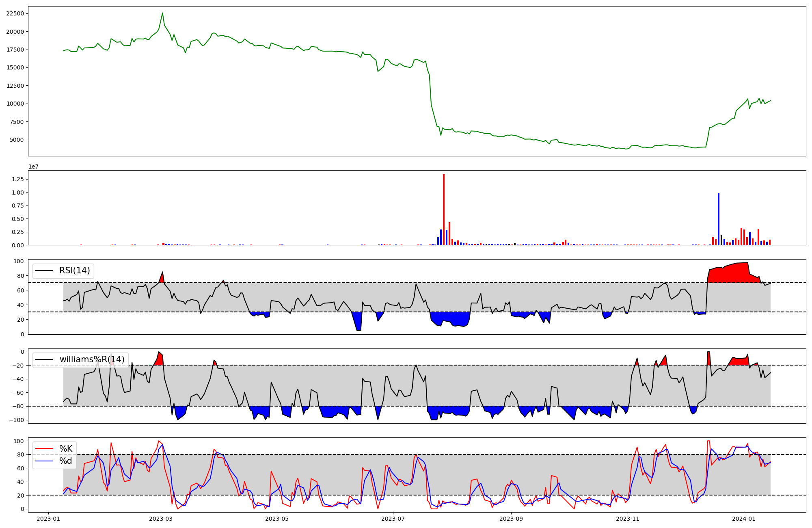The image size is (812, 528).
Task: Click the %d legend entry text
Action: click(x=66, y=461)
